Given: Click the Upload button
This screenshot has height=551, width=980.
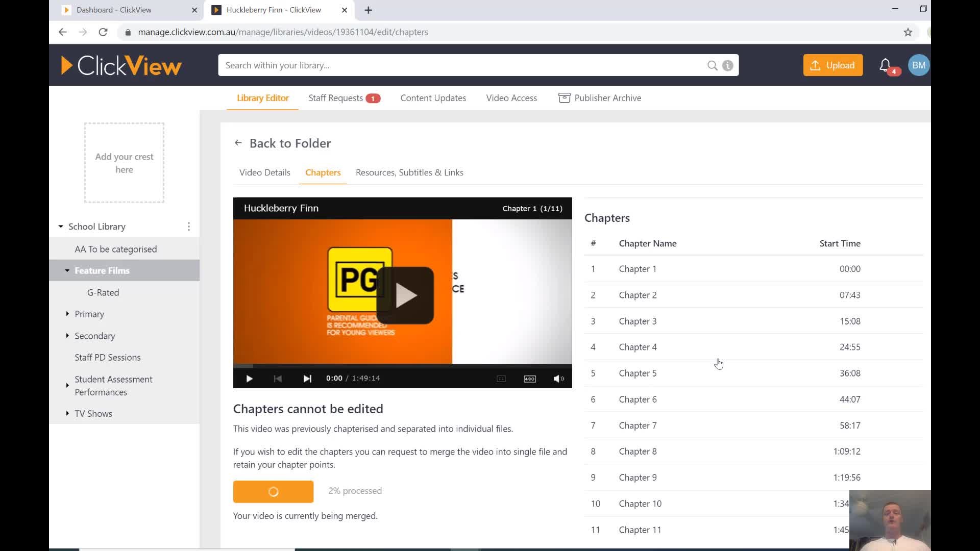Looking at the screenshot, I should [x=833, y=65].
